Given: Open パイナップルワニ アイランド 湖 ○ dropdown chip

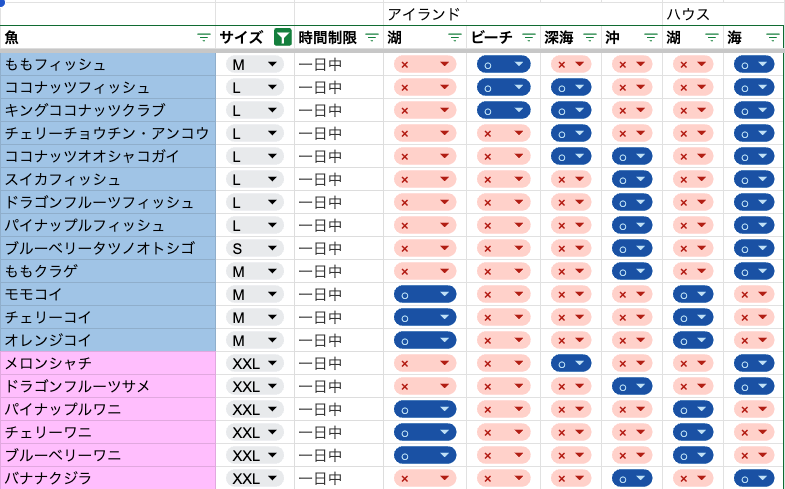Looking at the screenshot, I should coord(425,409).
